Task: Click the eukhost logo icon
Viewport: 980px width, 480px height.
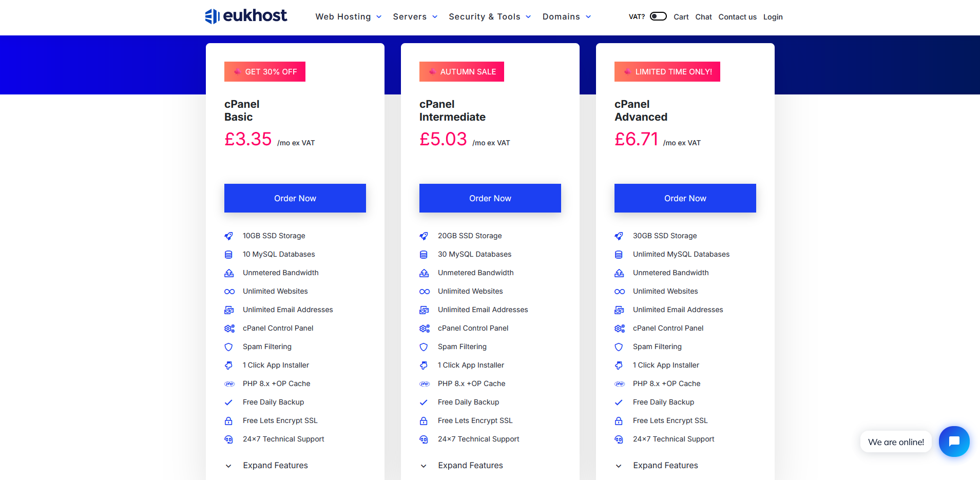Action: [212, 16]
